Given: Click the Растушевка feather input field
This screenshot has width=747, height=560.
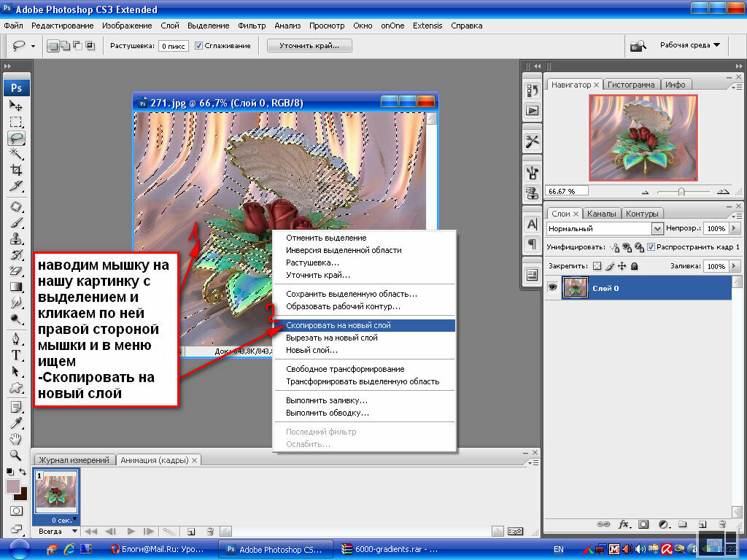Looking at the screenshot, I should coord(174,46).
